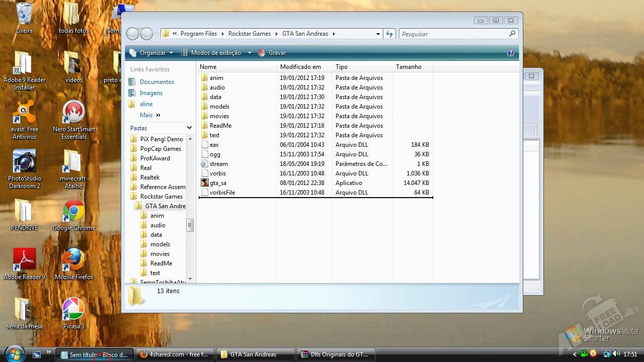This screenshot has width=644, height=362.
Task: Open the address bar history dropdown
Action: (378, 34)
